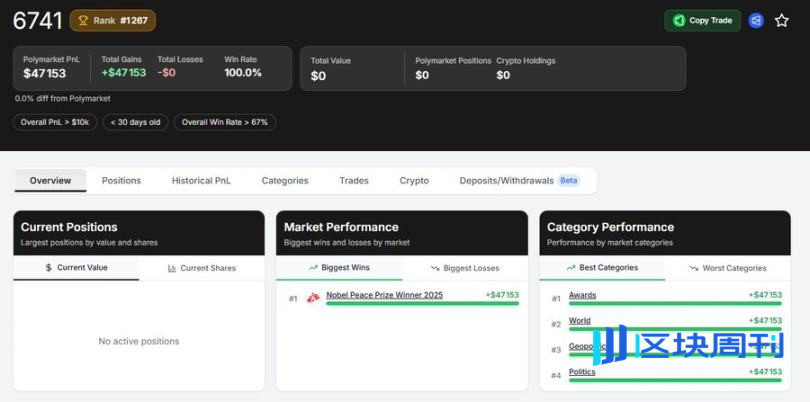The image size is (810, 402).
Task: Click the Overall PnL > $10k badge
Action: [56, 122]
